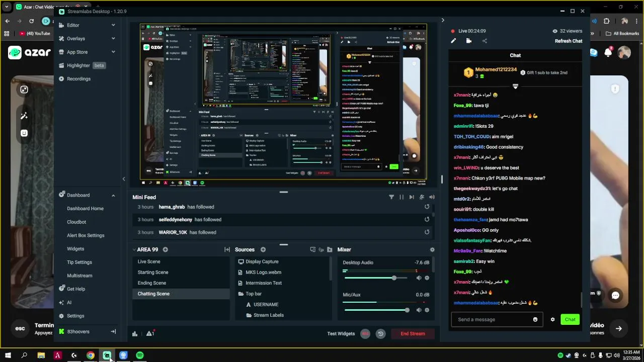Open Overlays in the sidebar
The height and width of the screenshot is (362, 644).
point(75,39)
